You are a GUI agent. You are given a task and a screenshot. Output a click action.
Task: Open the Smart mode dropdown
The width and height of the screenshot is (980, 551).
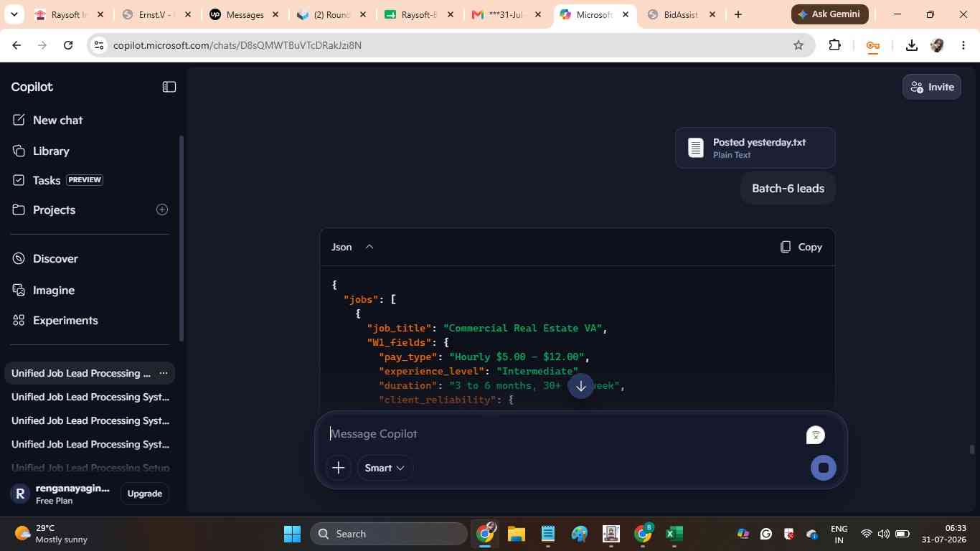[385, 468]
